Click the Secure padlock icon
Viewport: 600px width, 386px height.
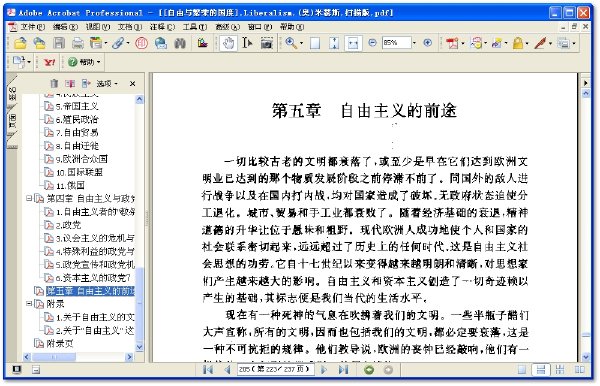pos(517,43)
